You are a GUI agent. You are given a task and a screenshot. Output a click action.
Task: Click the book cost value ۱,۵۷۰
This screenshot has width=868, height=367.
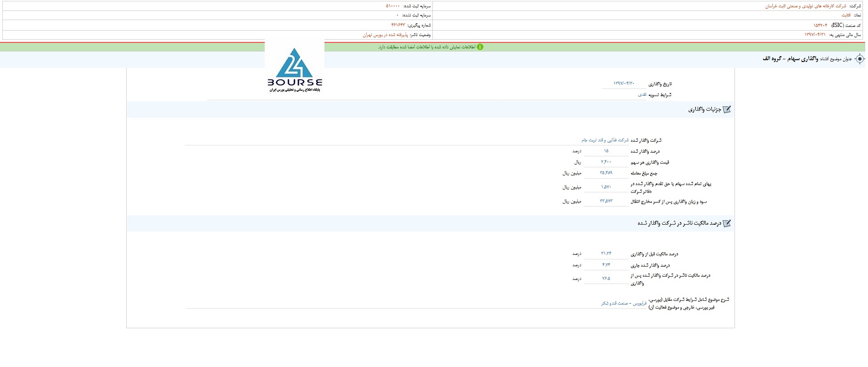(606, 187)
